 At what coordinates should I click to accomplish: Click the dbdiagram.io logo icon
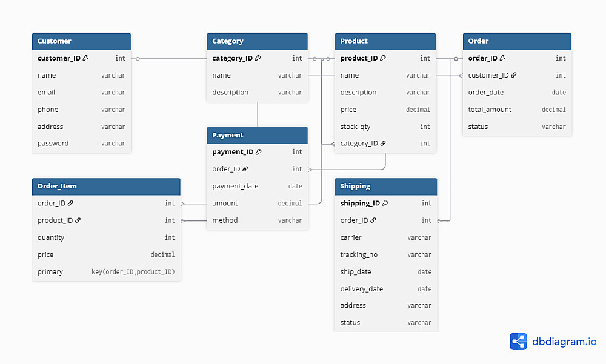pyautogui.click(x=518, y=342)
